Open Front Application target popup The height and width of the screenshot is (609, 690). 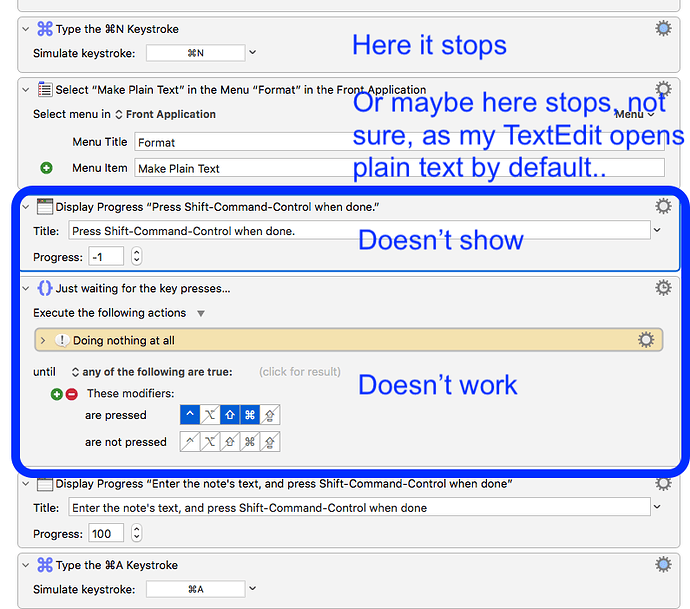[x=165, y=114]
